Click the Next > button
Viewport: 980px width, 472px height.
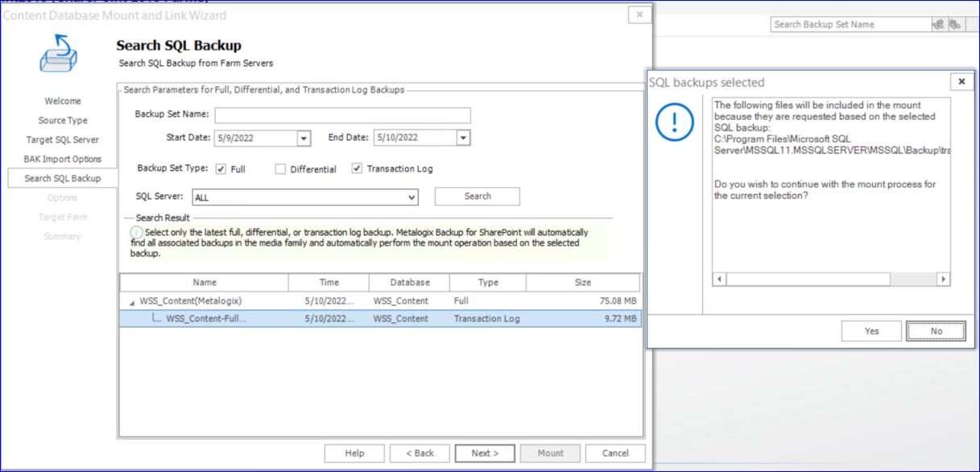click(485, 453)
